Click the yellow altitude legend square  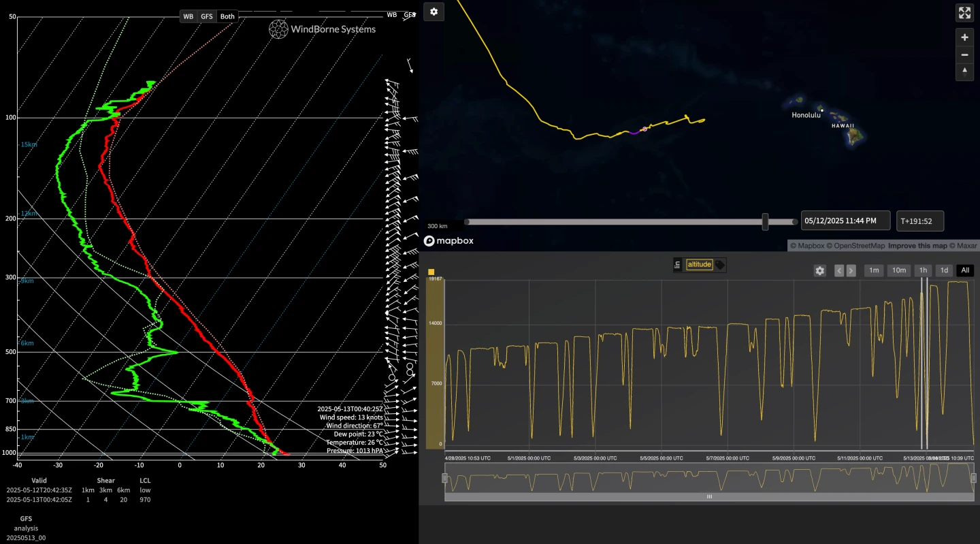[x=431, y=272]
